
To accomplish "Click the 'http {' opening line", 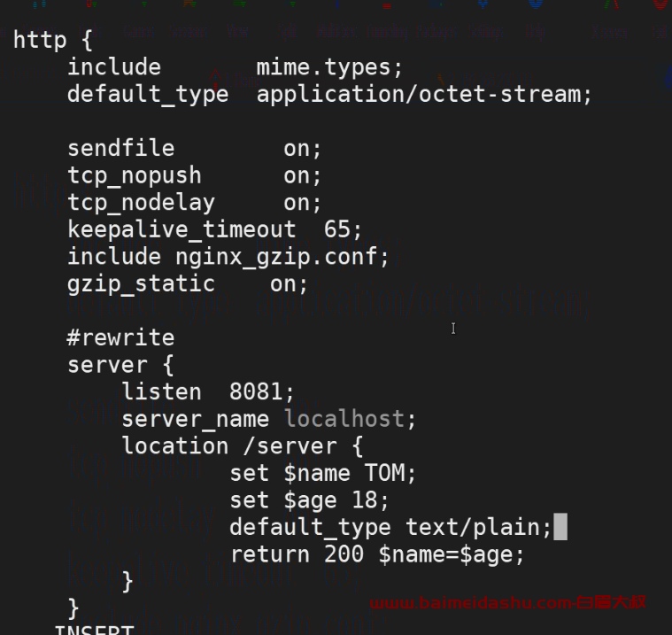I will click(x=53, y=41).
